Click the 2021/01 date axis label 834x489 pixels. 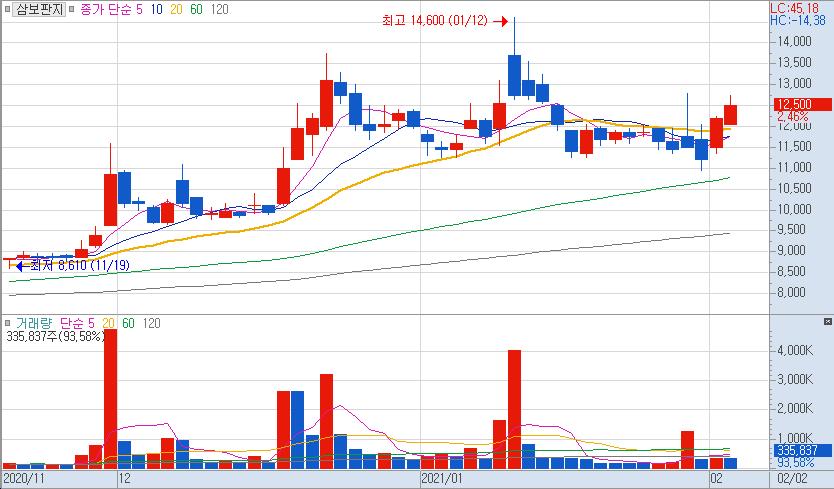coord(442,478)
